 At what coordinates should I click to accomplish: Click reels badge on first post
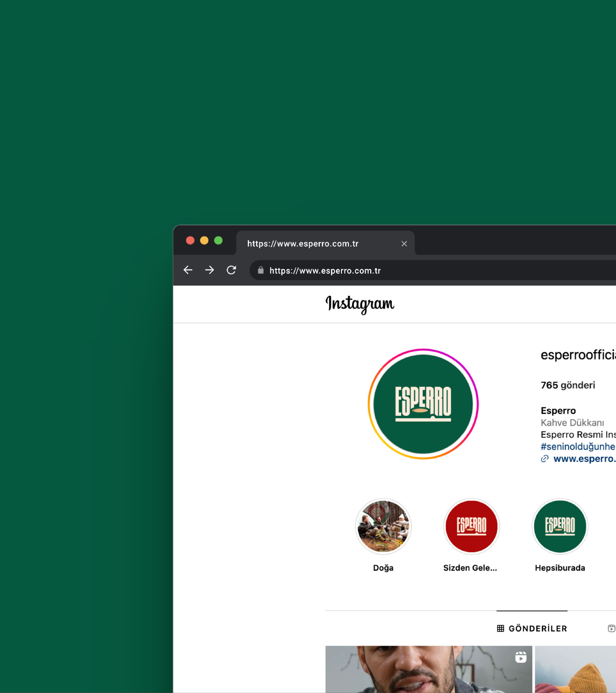(x=521, y=657)
